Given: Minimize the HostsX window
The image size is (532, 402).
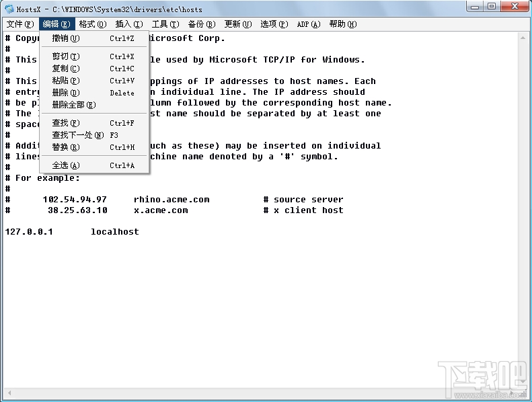Looking at the screenshot, I should [x=475, y=6].
